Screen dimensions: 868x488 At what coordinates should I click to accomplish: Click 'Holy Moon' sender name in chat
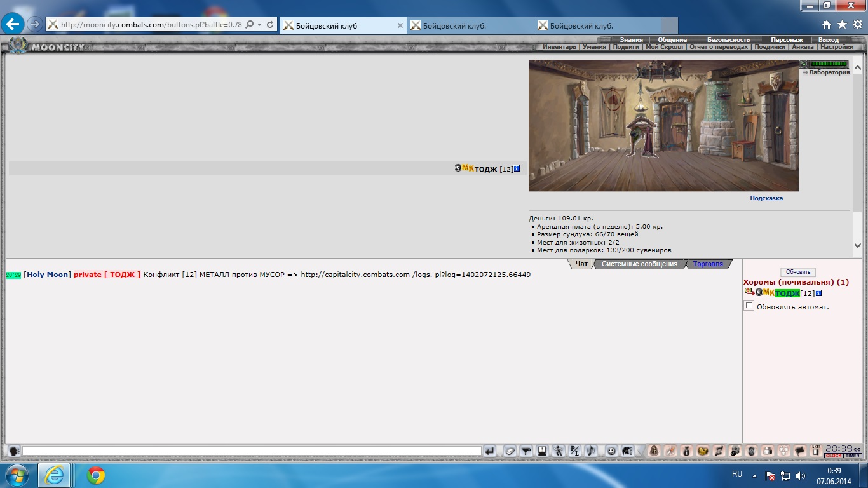click(x=47, y=274)
